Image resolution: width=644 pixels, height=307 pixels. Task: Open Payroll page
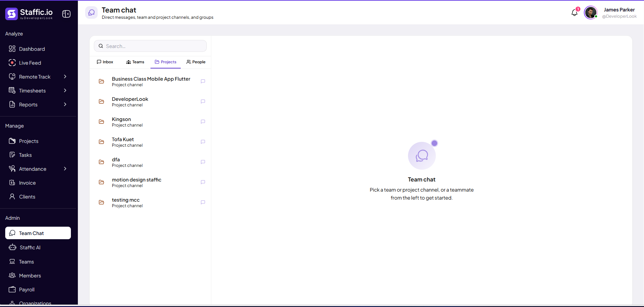38,290
